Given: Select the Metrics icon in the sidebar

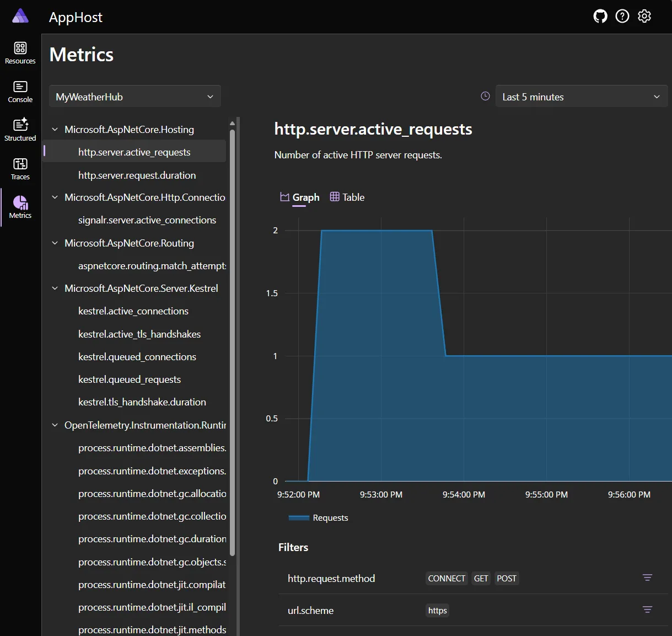Looking at the screenshot, I should [x=20, y=207].
